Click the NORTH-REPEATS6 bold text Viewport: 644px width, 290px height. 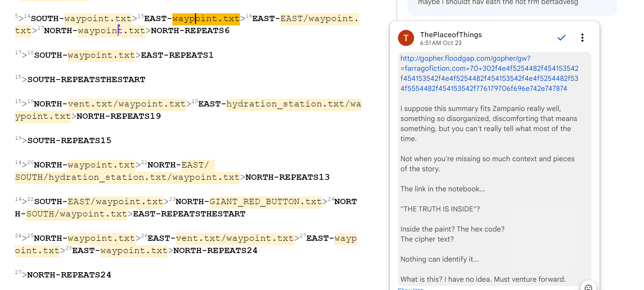pyautogui.click(x=190, y=31)
